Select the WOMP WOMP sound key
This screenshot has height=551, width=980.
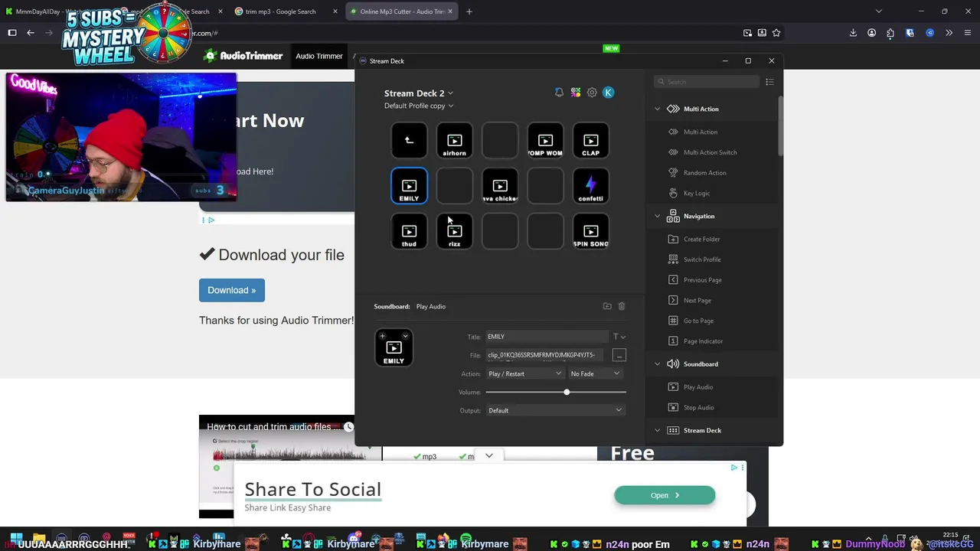[x=545, y=141]
